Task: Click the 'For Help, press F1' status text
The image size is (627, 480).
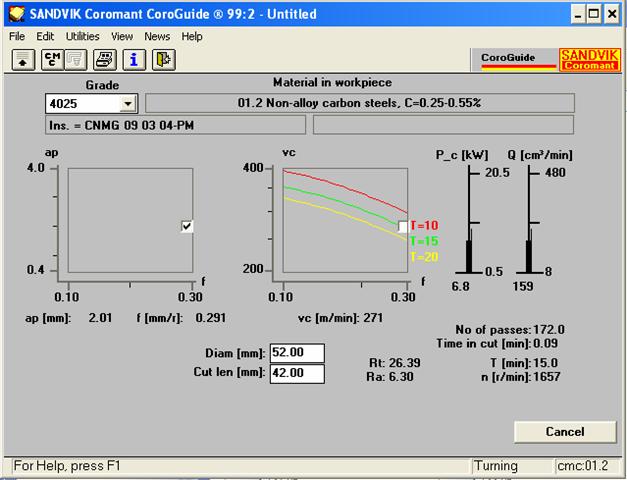Action: pyautogui.click(x=67, y=466)
